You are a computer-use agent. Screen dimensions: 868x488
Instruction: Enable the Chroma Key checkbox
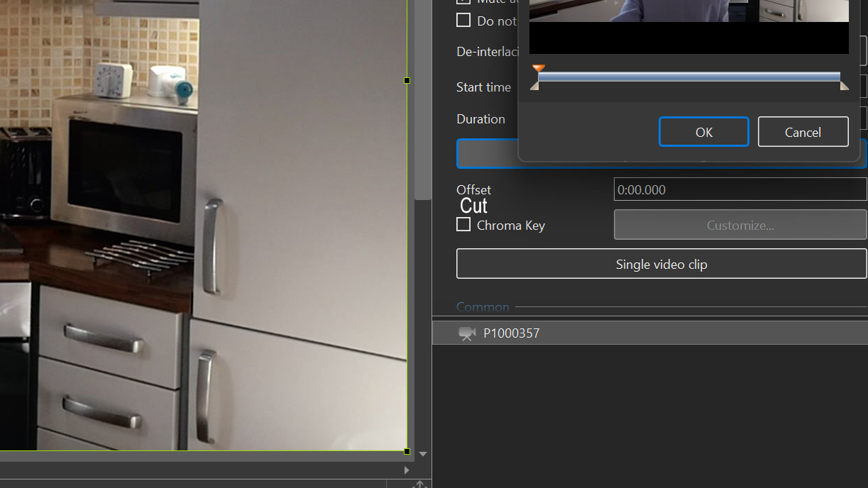(463, 225)
